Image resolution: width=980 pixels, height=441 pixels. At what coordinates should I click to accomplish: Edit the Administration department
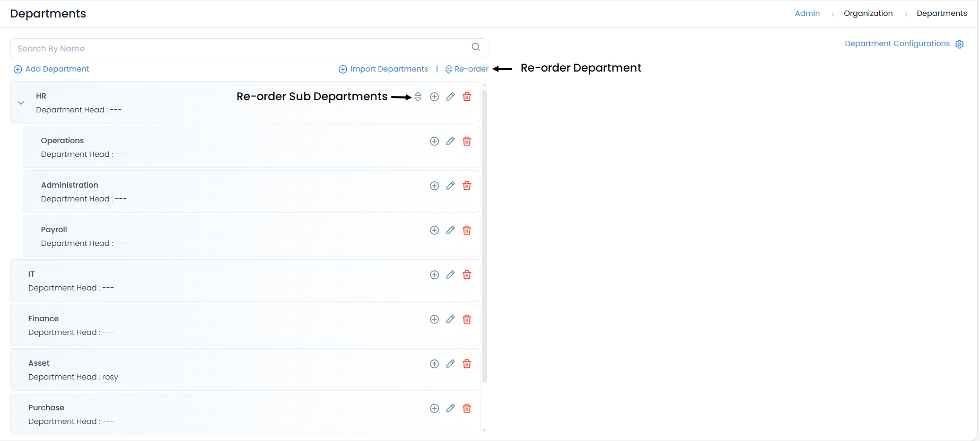pyautogui.click(x=450, y=186)
